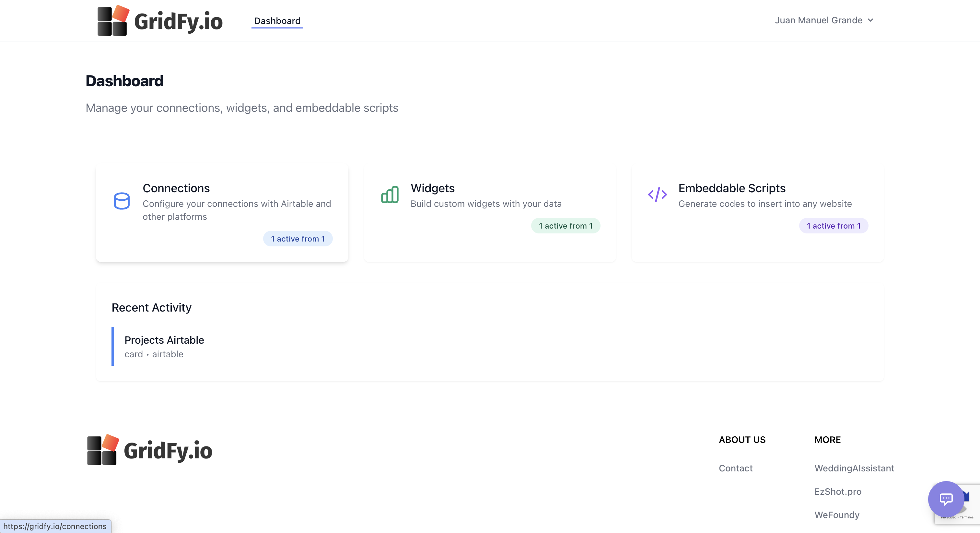Open the Embeddable Scripts card title

tap(731, 188)
